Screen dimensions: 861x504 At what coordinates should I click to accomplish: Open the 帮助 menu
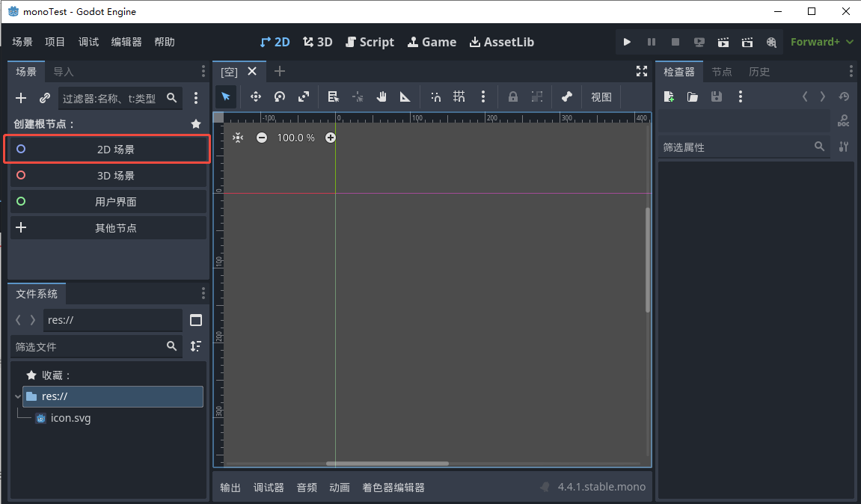pyautogui.click(x=165, y=43)
